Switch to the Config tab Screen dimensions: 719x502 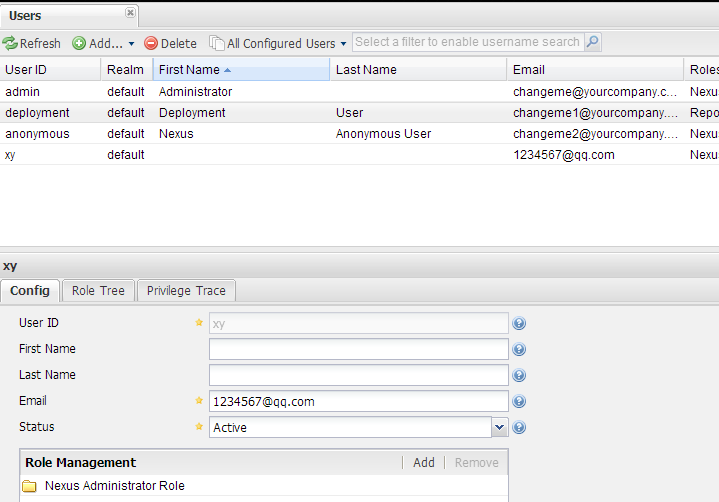pos(30,291)
